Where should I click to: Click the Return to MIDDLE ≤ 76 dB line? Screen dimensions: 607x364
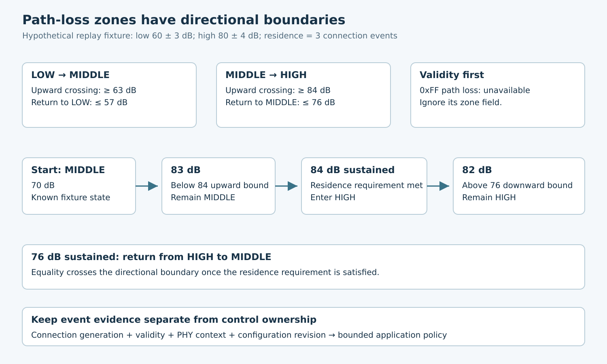(x=280, y=102)
